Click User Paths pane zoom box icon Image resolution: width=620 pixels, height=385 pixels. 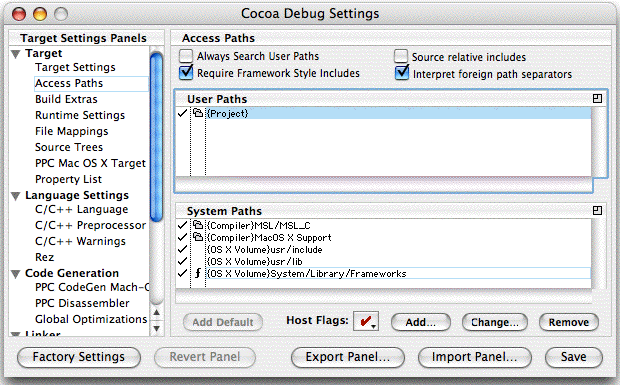click(597, 98)
